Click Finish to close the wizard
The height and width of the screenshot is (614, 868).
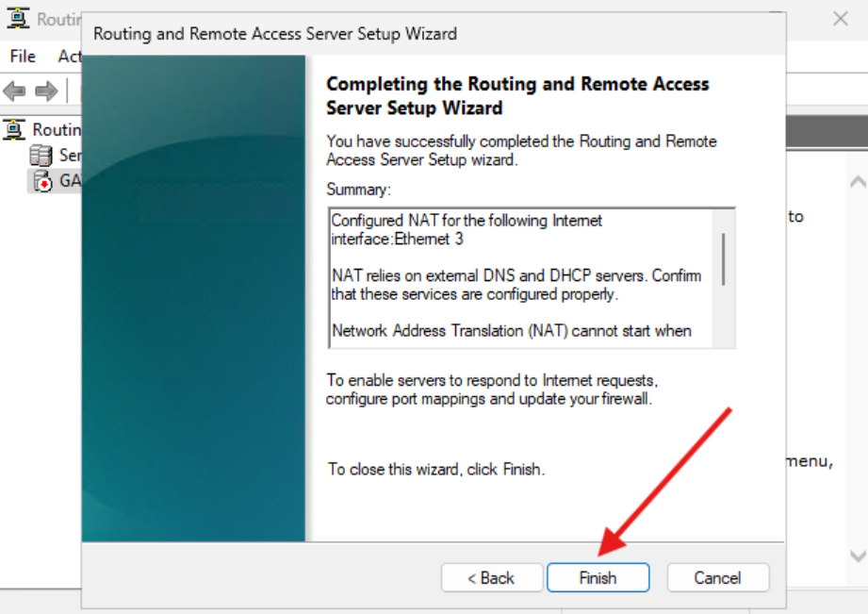(598, 578)
